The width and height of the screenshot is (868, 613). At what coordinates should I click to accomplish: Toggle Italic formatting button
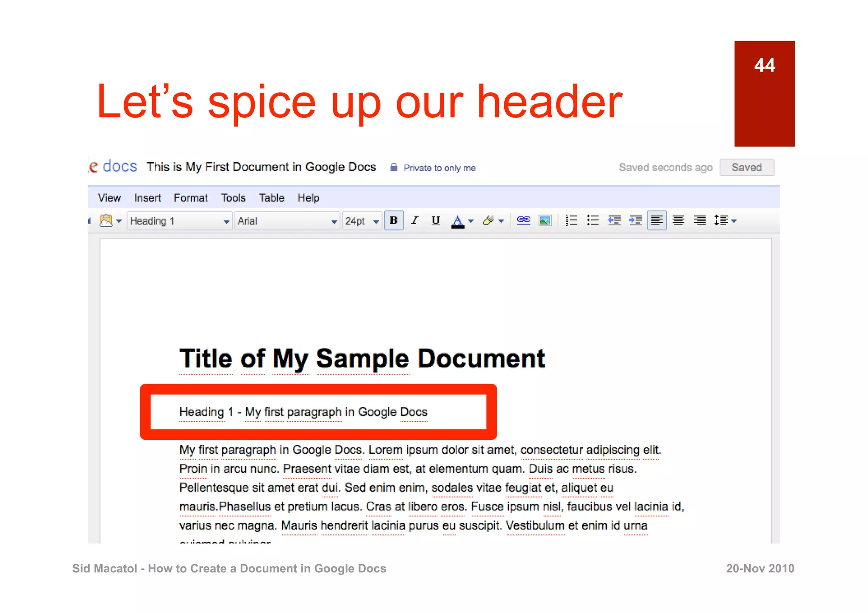(415, 220)
